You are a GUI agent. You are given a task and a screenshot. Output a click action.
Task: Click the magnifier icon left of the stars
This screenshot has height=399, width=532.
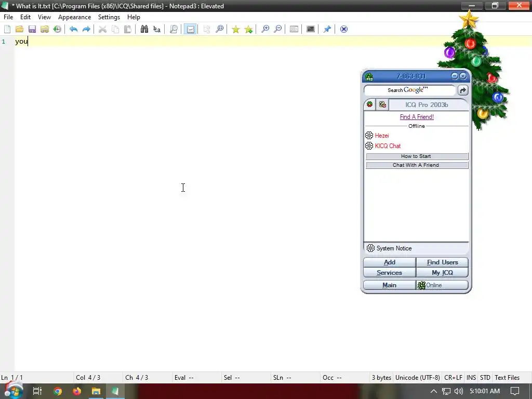(220, 29)
